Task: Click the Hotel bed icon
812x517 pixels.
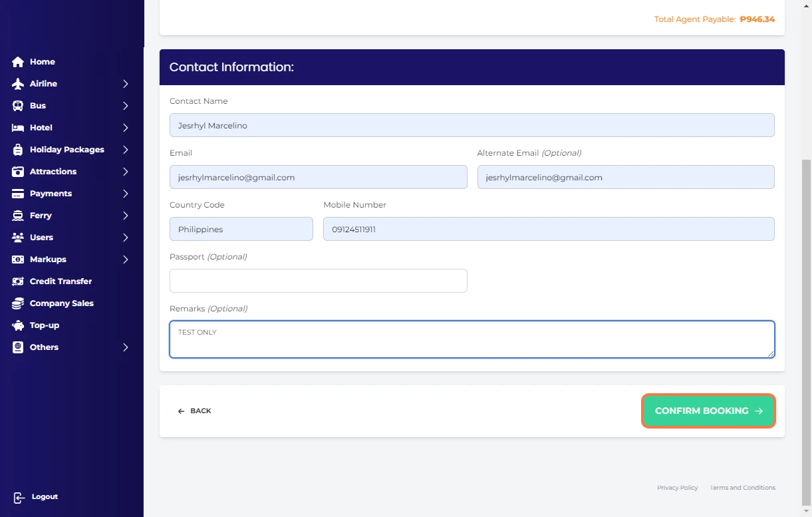Action: [x=18, y=128]
